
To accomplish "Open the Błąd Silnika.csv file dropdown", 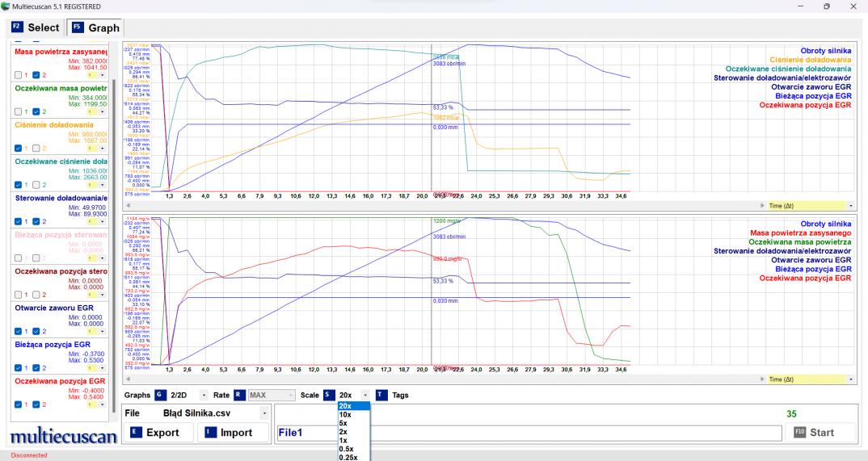I will pos(263,413).
